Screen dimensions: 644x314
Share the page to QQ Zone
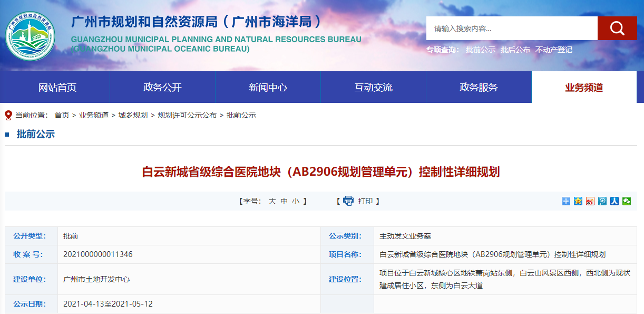(x=578, y=201)
